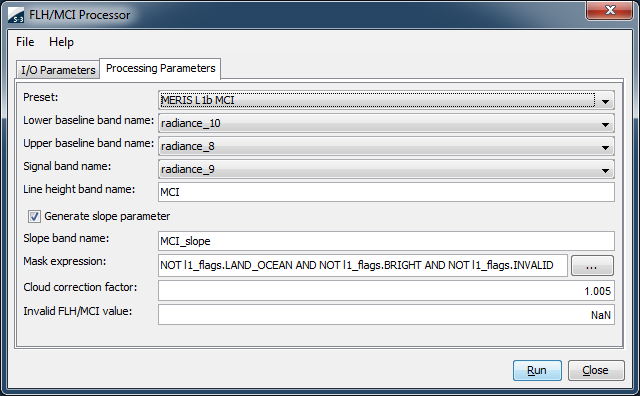Screen dimensions: 640x396
Task: Close the FLH/MCI Processor window
Action: point(609,10)
